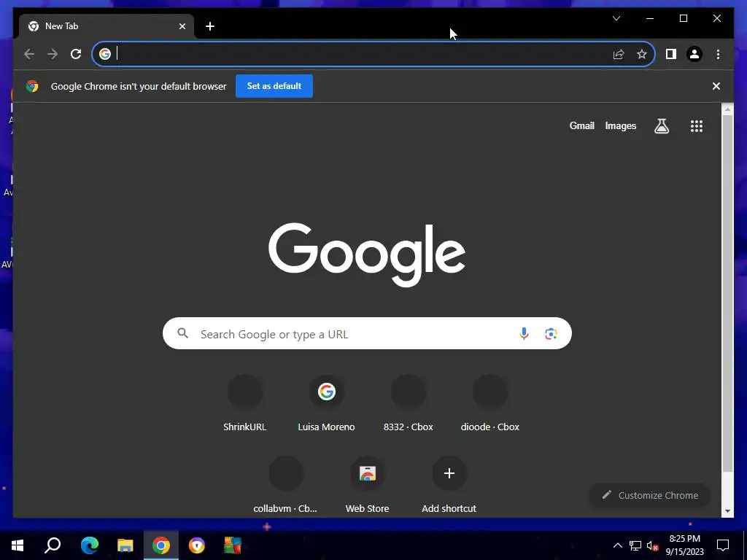This screenshot has height=560, width=747.
Task: Open the Luisa Moreno shortcut
Action: (326, 402)
